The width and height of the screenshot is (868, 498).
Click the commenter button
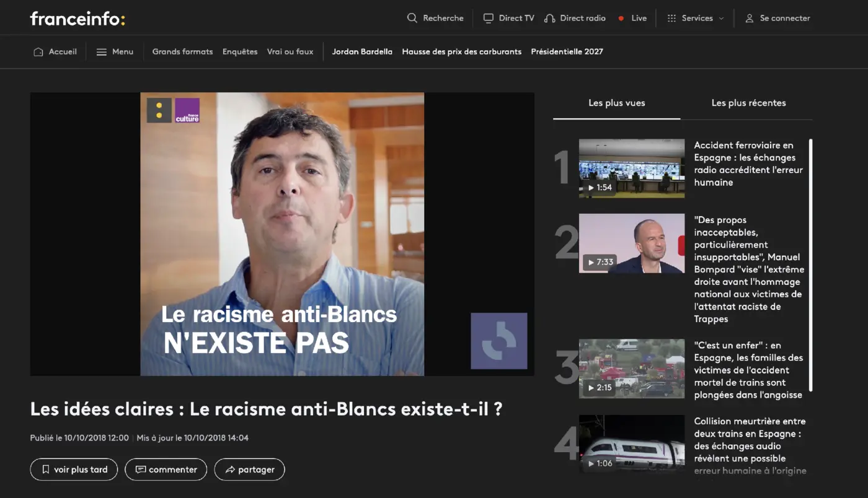(x=166, y=470)
